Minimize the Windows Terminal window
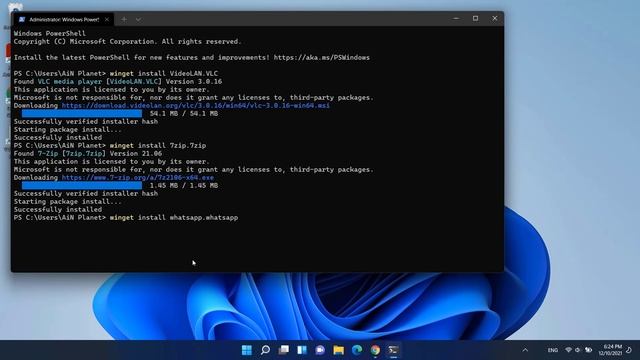Screen dimensions: 640x360 pos(456,18)
